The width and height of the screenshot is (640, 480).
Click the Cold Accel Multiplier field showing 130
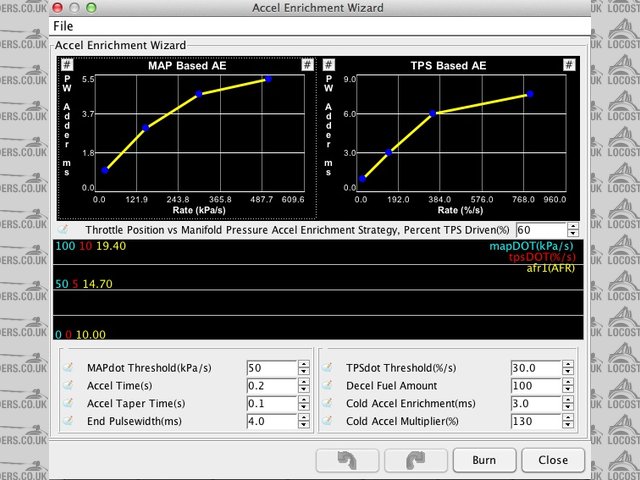[x=536, y=421]
